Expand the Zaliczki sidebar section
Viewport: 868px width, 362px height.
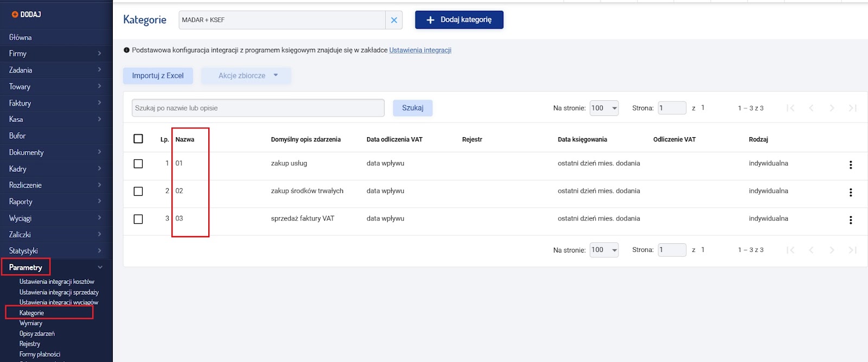click(56, 234)
